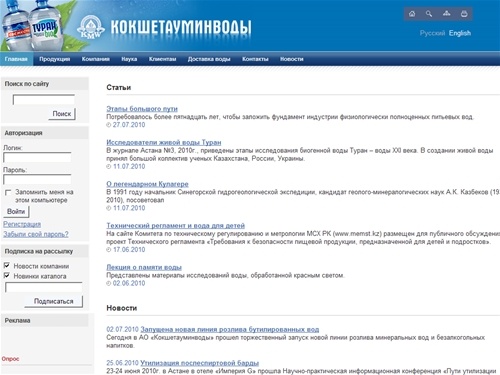
Task: Open the Контакты menu item
Action: click(x=255, y=59)
